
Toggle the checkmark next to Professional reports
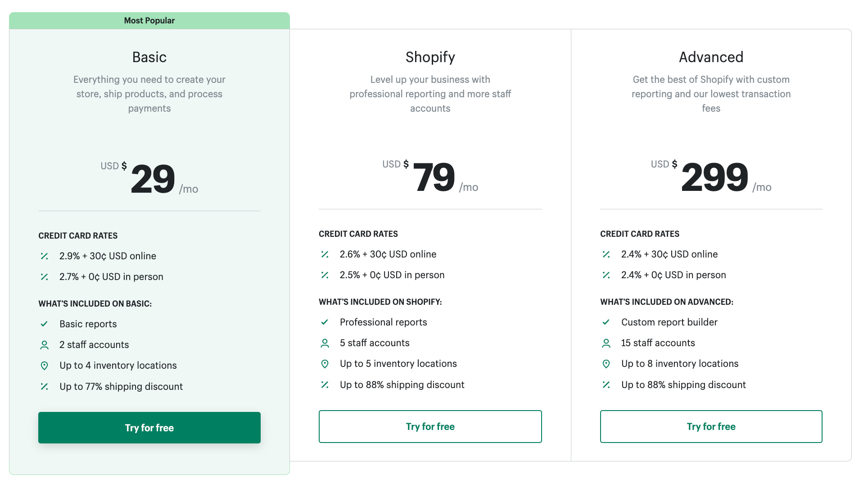coord(325,322)
